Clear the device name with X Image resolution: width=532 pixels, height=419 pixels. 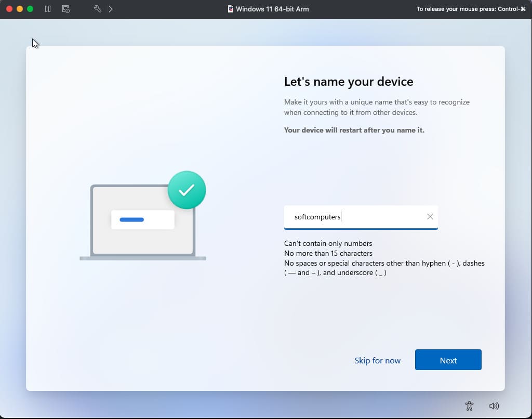pos(430,217)
